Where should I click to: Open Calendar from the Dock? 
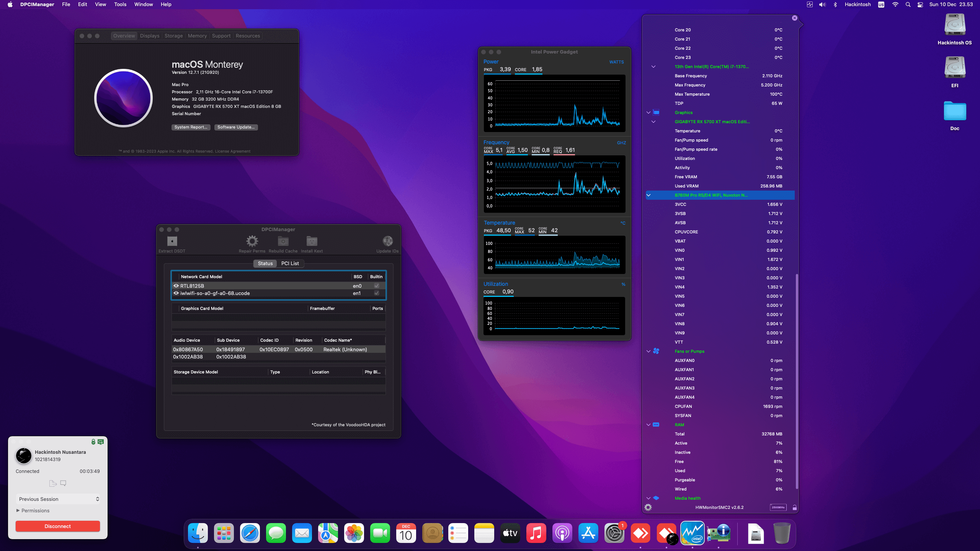pos(406,533)
